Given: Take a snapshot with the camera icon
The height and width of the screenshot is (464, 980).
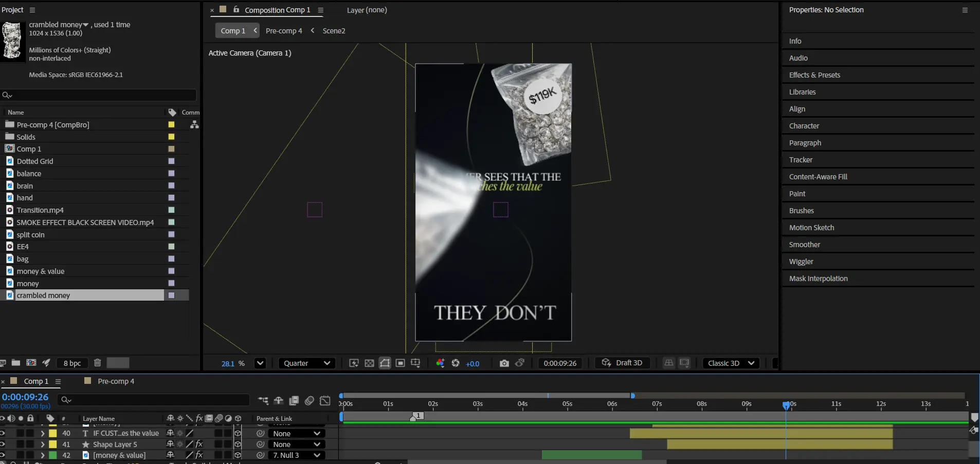Looking at the screenshot, I should click(504, 363).
